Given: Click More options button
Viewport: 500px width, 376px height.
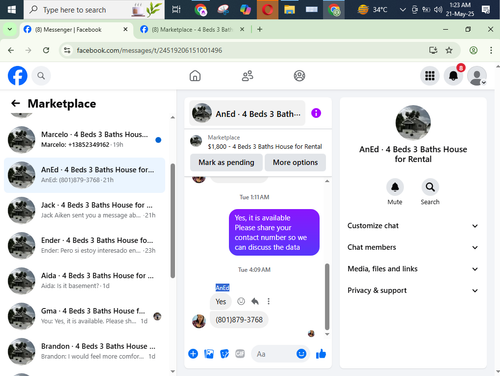Looking at the screenshot, I should click(295, 162).
